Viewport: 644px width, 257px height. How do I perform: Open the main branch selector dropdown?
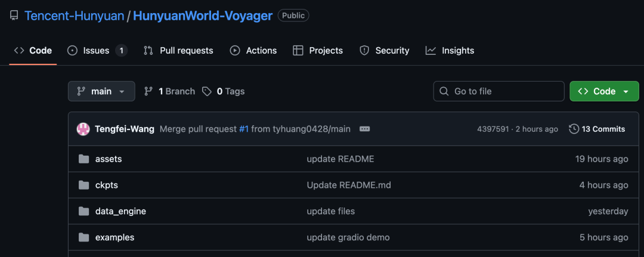click(101, 91)
